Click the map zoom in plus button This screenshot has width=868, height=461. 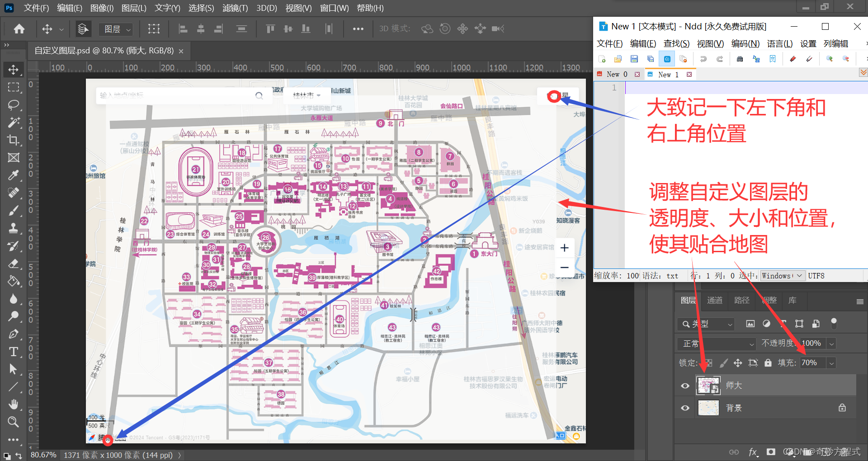pos(565,248)
